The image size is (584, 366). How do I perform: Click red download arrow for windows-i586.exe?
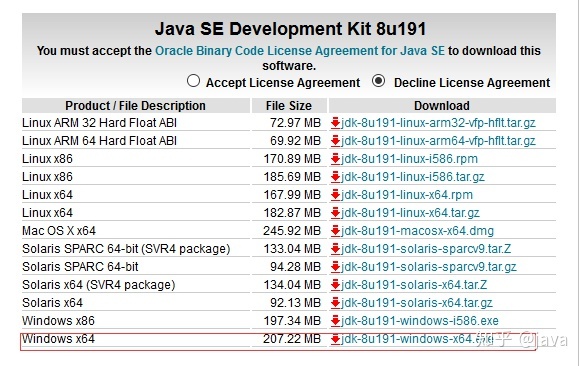click(x=335, y=321)
